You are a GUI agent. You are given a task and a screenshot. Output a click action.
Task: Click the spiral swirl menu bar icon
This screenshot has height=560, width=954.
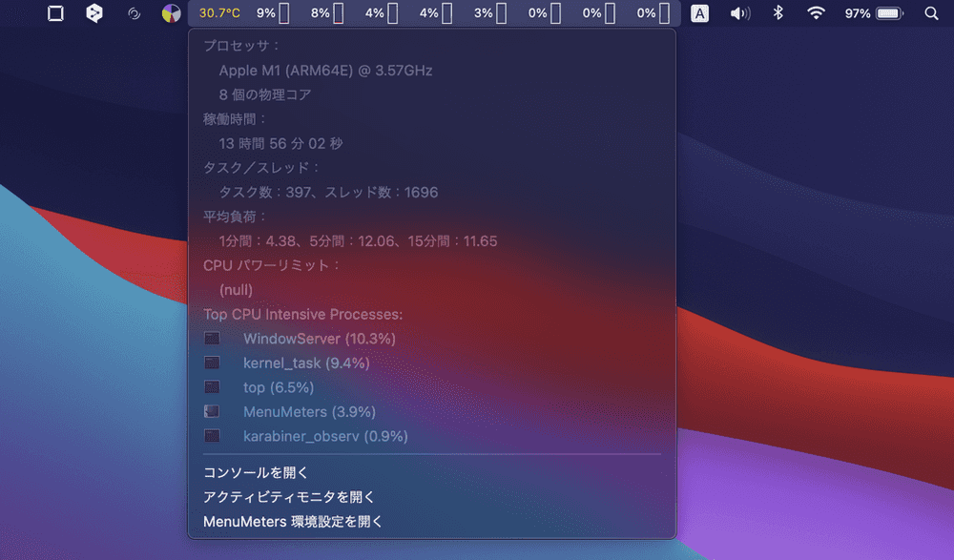(134, 12)
